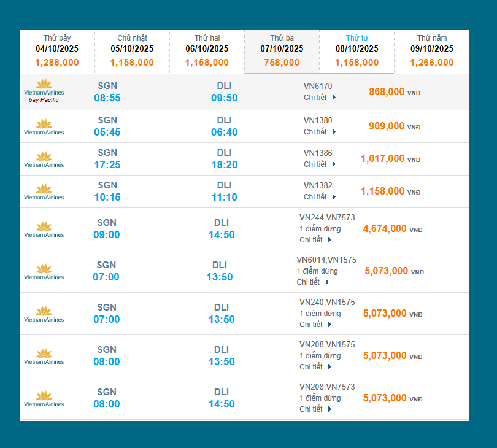Click Vietnam Airlines logo for flight VN1386
The height and width of the screenshot is (448, 497).
pyautogui.click(x=44, y=158)
